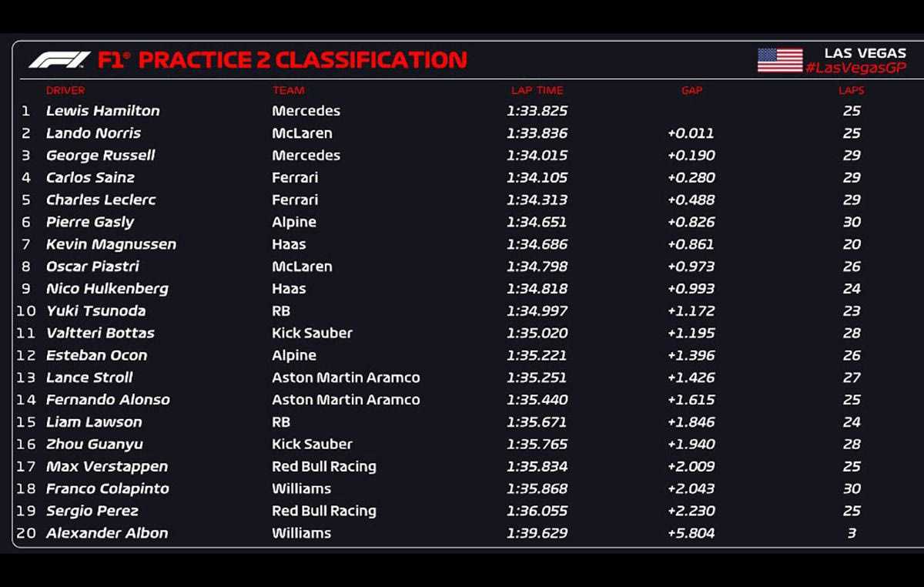Select Lewis Hamilton's driver name
The image size is (924, 587).
pyautogui.click(x=102, y=111)
